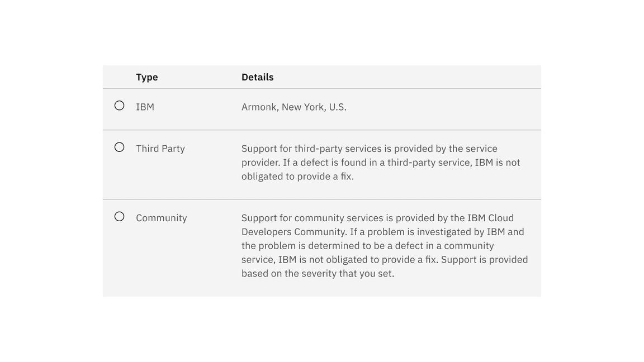Click the Details column header
Image resolution: width=644 pixels, height=362 pixels.
coord(258,77)
